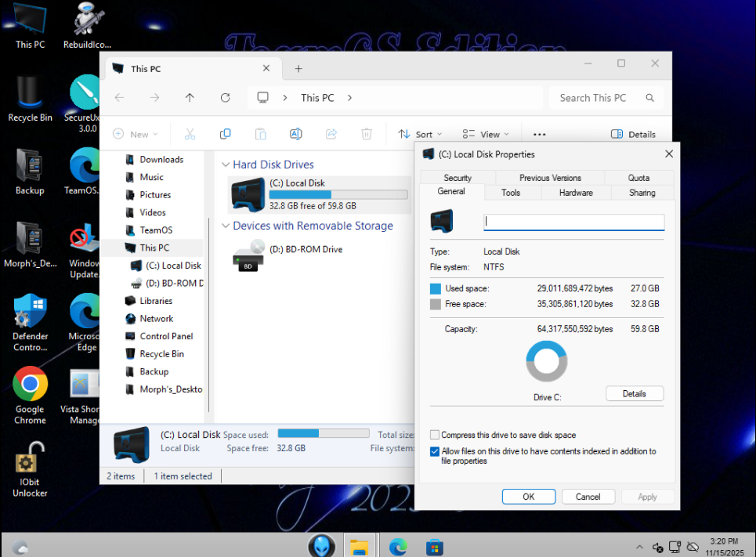Image resolution: width=756 pixels, height=557 pixels.
Task: Click the File Explorer taskbar icon
Action: click(359, 546)
